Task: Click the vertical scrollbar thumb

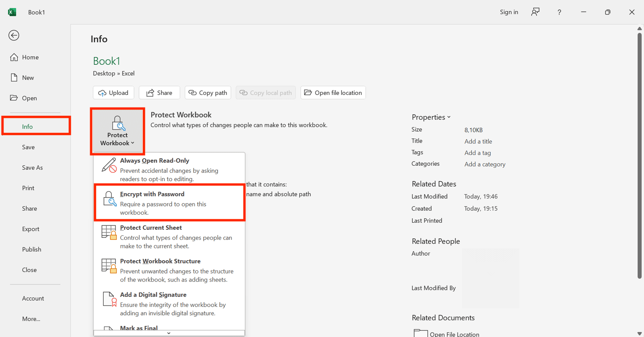Action: coord(639,155)
